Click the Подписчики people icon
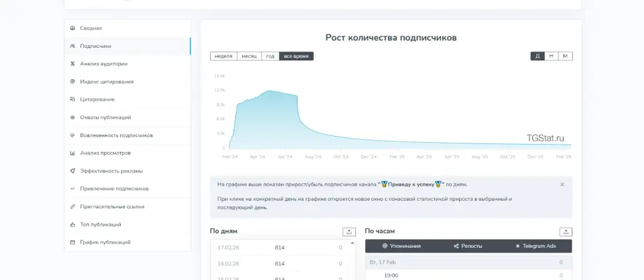The width and height of the screenshot is (644, 280). click(x=73, y=46)
